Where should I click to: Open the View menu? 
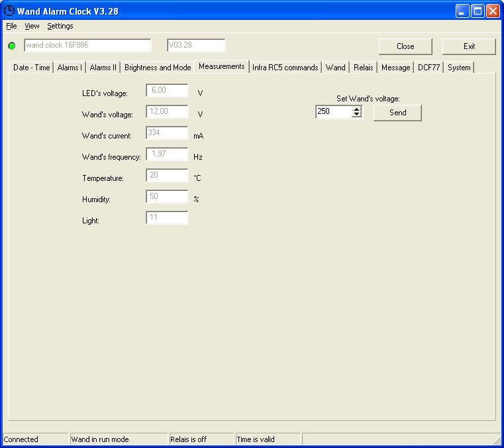coord(32,26)
